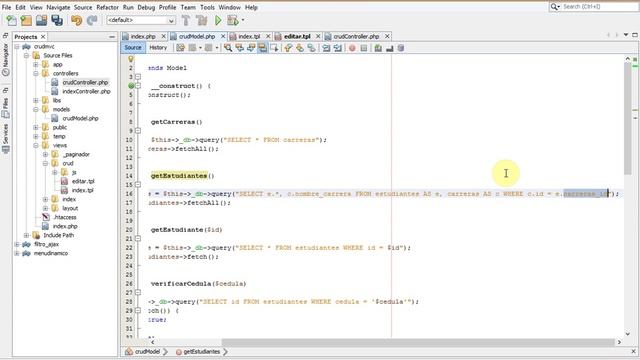Switch to the editar.tpl editor tab

[x=297, y=36]
